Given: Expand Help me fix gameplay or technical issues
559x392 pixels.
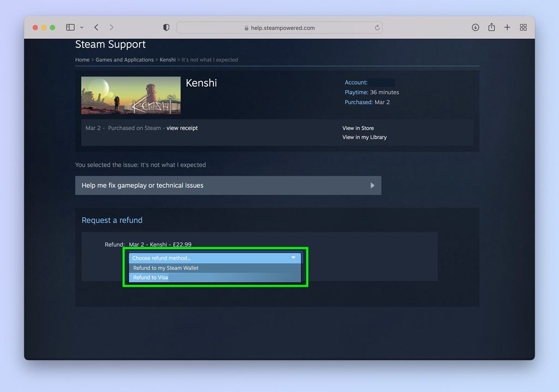Looking at the screenshot, I should [x=228, y=185].
